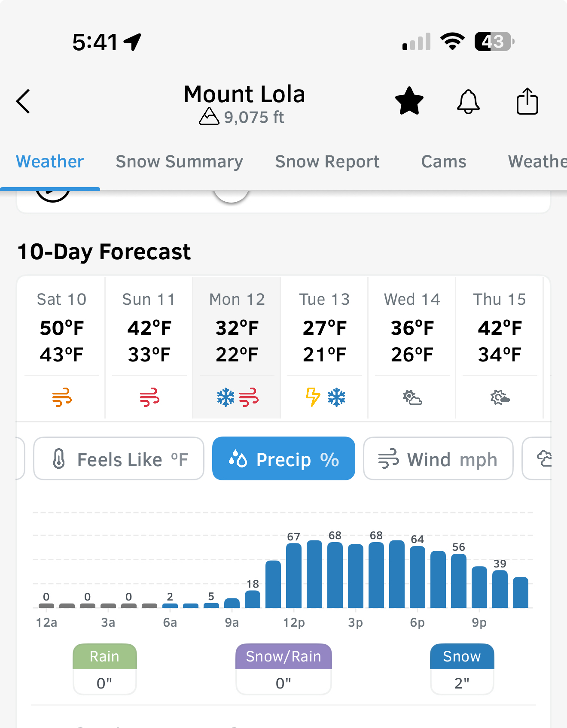Toggle the favorite star for Mount Lola
The width and height of the screenshot is (567, 728).
[x=409, y=101]
